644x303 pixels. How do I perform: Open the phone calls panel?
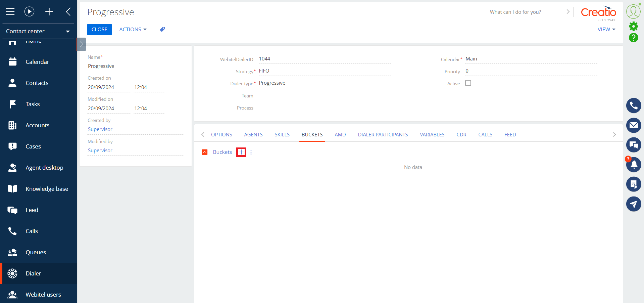634,106
